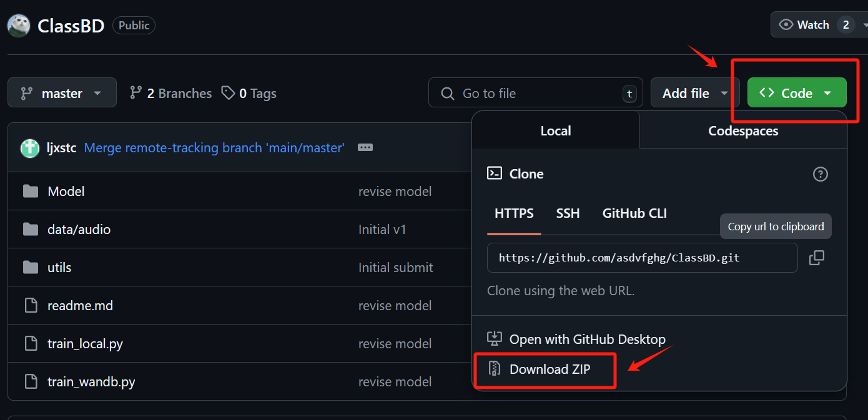Open 'Initial submit' commit message
The image size is (868, 420).
(395, 267)
